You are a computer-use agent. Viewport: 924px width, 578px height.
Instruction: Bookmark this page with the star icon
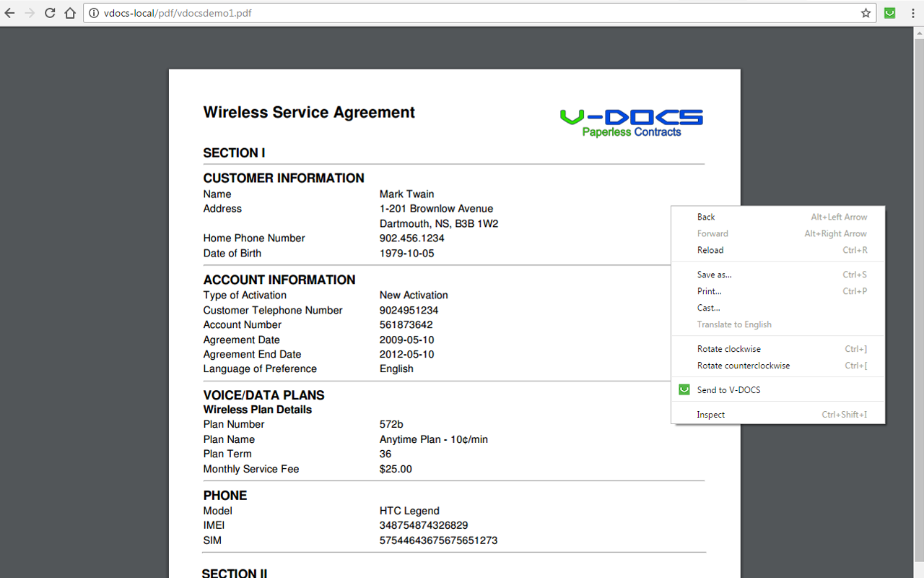pyautogui.click(x=866, y=12)
